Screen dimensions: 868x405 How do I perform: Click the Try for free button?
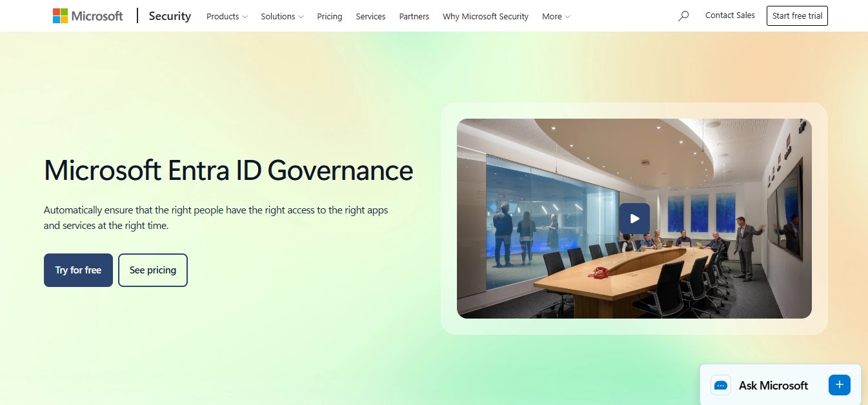[78, 270]
